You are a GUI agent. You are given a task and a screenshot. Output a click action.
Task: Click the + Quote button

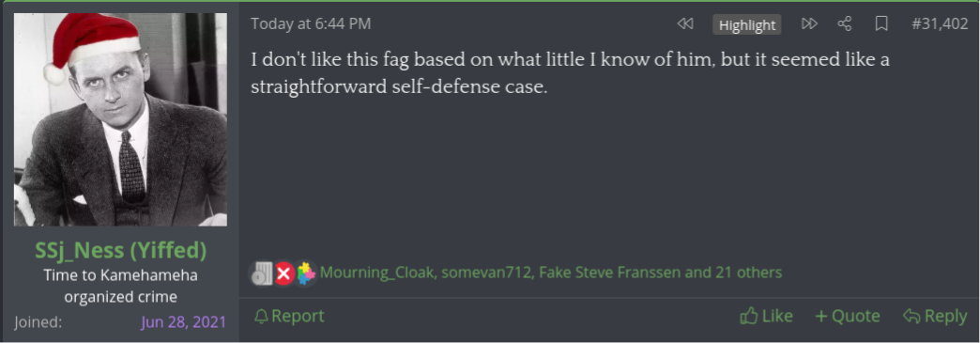(848, 316)
